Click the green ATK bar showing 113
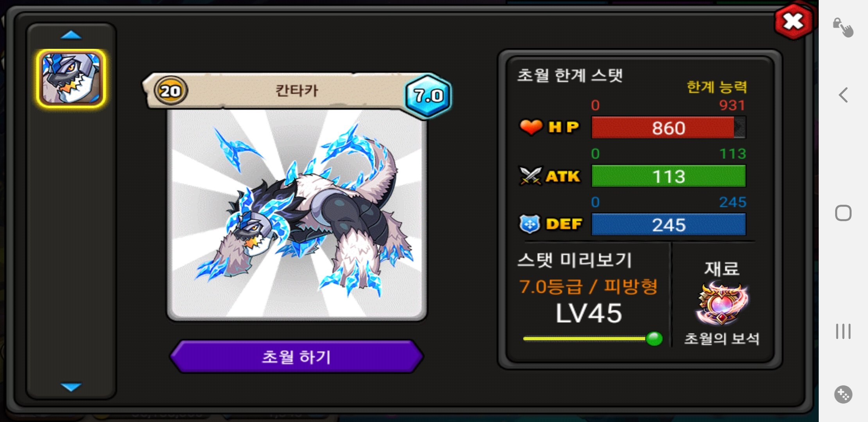Image resolution: width=868 pixels, height=422 pixels. pos(669,176)
